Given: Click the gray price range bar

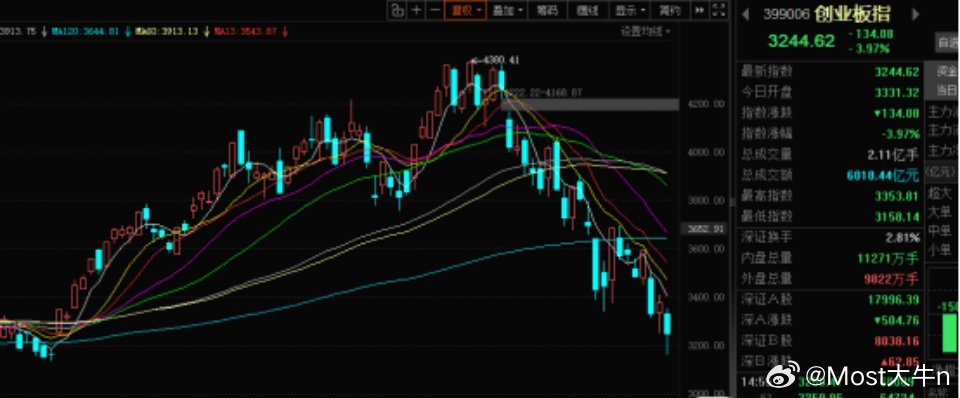Looking at the screenshot, I should click(590, 105).
